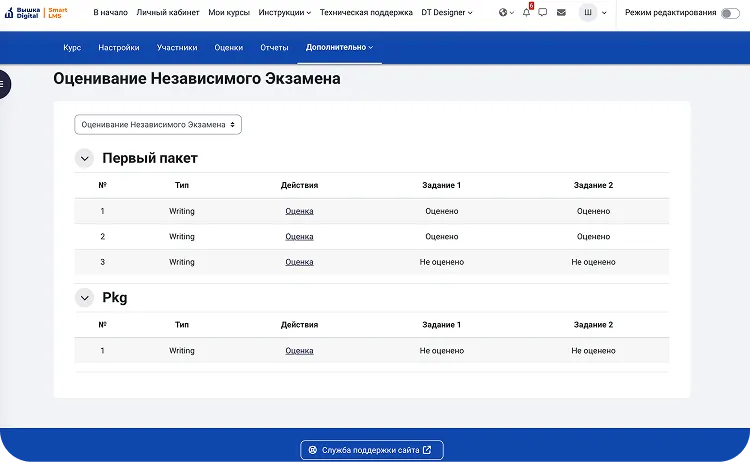Image resolution: width=750 pixels, height=462 pixels.
Task: Open the language globe menu
Action: point(506,12)
